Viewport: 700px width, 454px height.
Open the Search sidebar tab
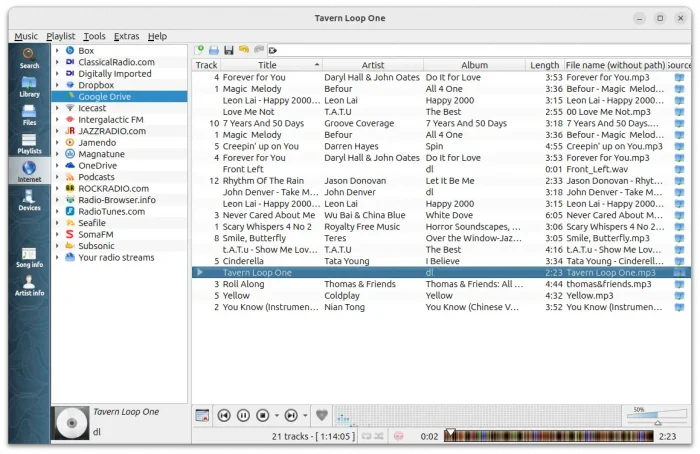point(29,58)
